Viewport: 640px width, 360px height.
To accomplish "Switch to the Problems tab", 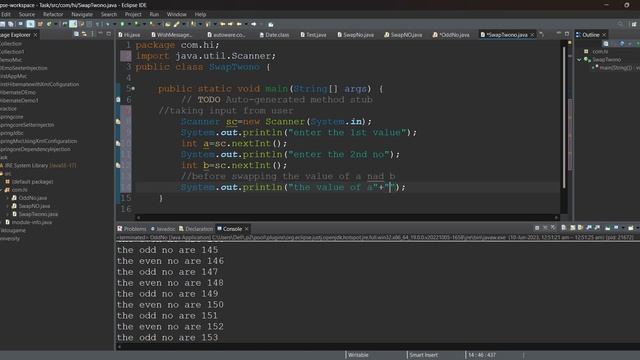I will click(x=131, y=229).
